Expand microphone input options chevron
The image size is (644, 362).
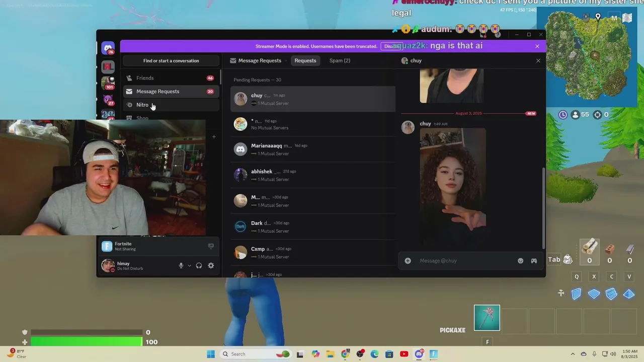(189, 266)
